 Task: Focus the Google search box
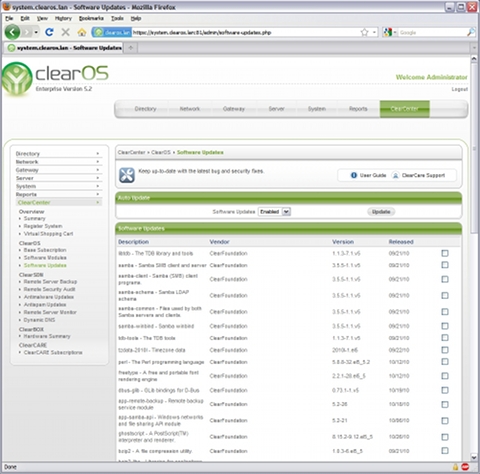(x=432, y=32)
